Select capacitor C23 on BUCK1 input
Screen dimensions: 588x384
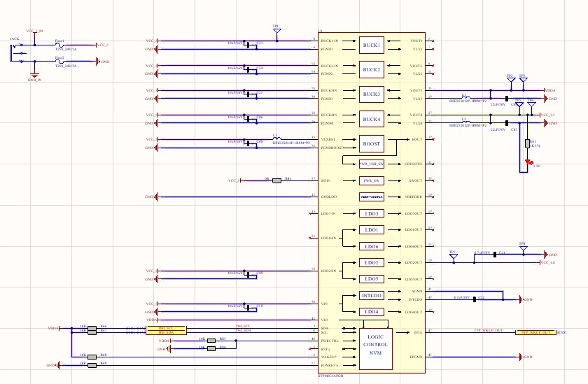click(248, 45)
